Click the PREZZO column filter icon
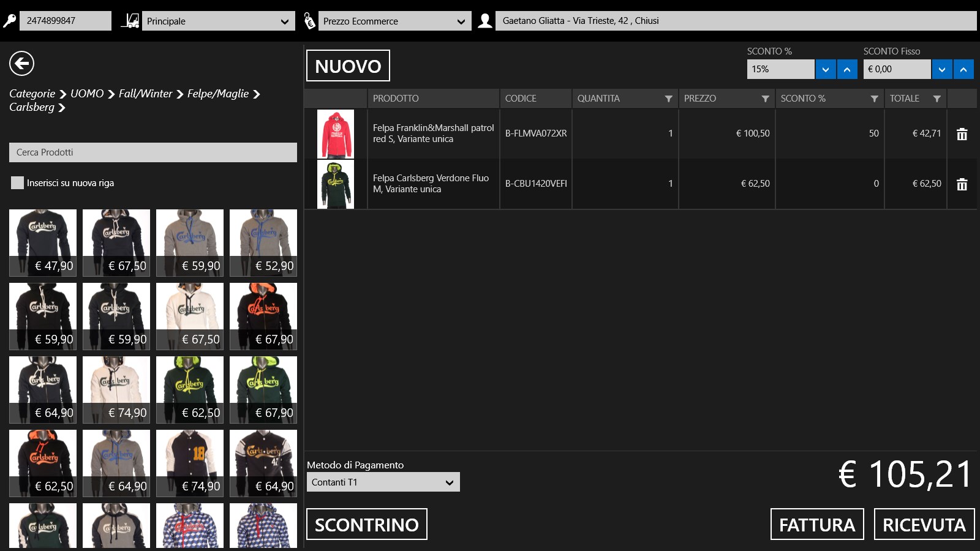 765,99
